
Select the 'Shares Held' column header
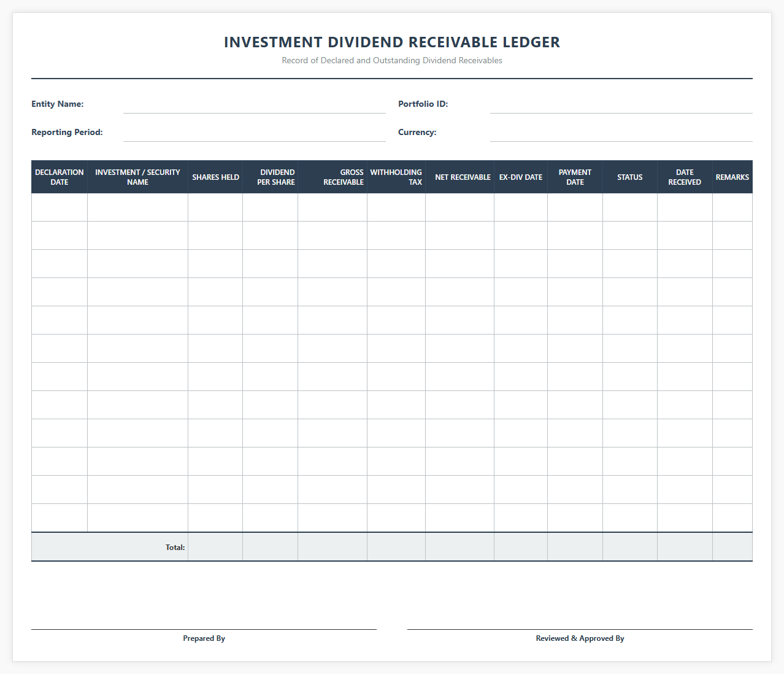click(215, 177)
